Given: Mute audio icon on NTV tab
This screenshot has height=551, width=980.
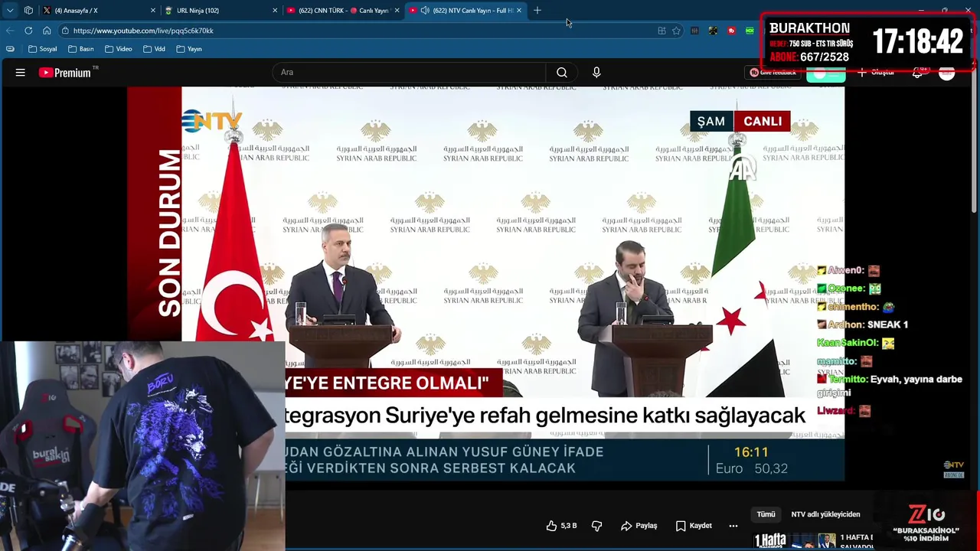Looking at the screenshot, I should [425, 11].
